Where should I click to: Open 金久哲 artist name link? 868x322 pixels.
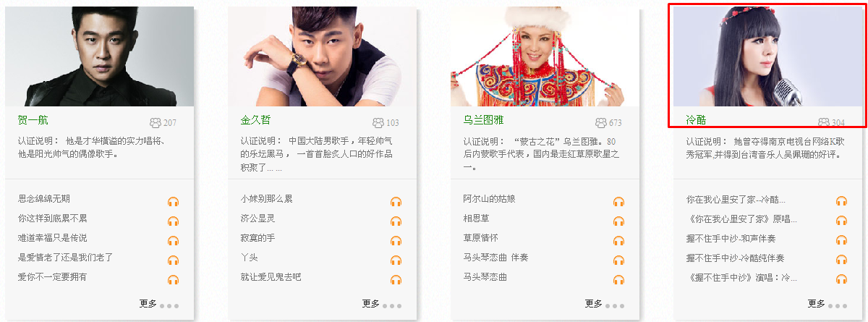point(255,120)
